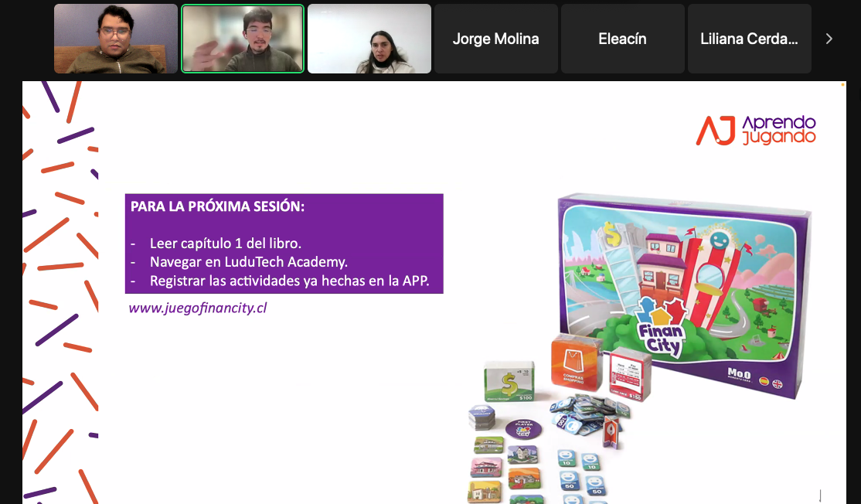
Task: Click 'Registrar las actividades ya hechas' line
Action: point(289,281)
